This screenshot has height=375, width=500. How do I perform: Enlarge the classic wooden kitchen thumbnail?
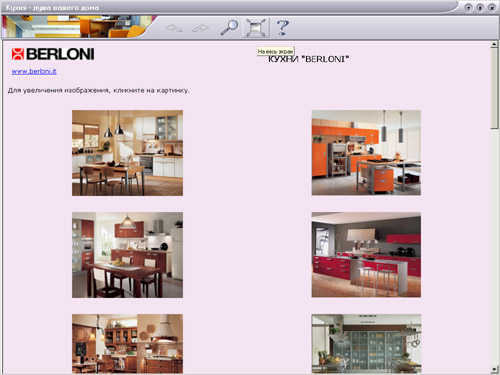[x=127, y=344]
